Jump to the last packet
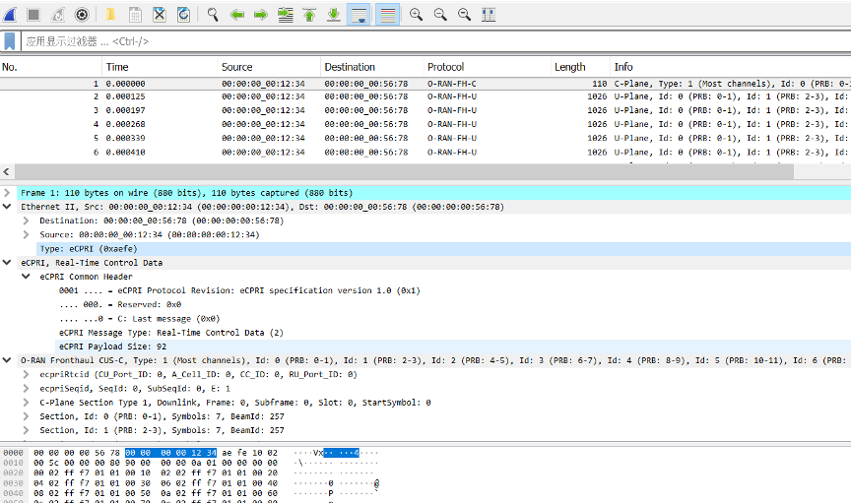This screenshot has width=851, height=504. pos(334,15)
